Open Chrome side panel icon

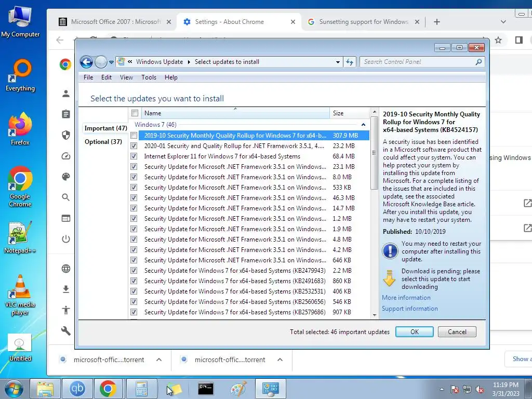pyautogui.click(x=519, y=40)
